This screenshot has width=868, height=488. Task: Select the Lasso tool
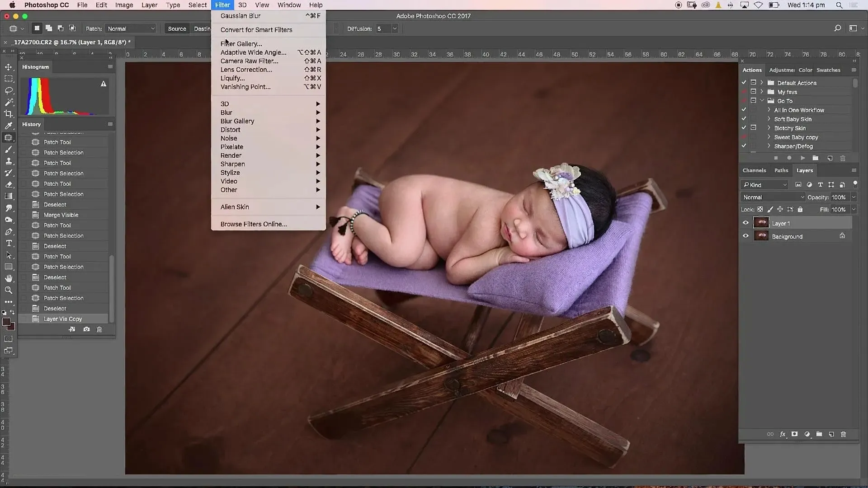[9, 90]
